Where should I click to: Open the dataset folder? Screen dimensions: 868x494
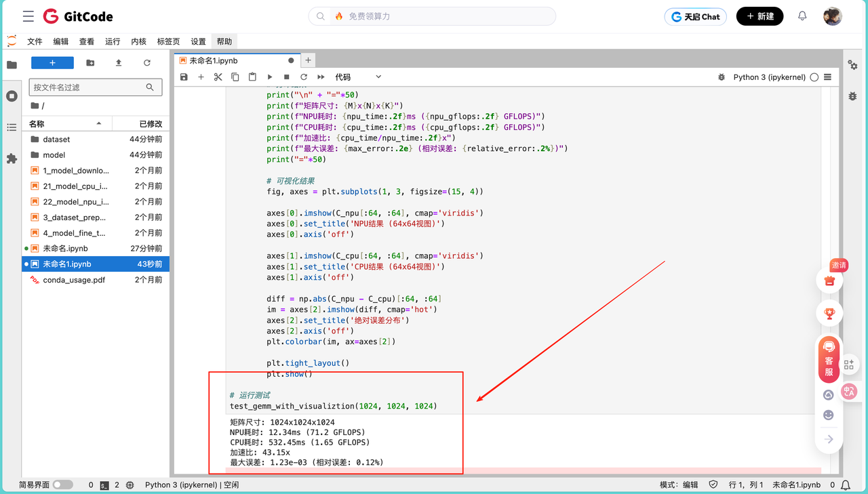coord(96,140)
